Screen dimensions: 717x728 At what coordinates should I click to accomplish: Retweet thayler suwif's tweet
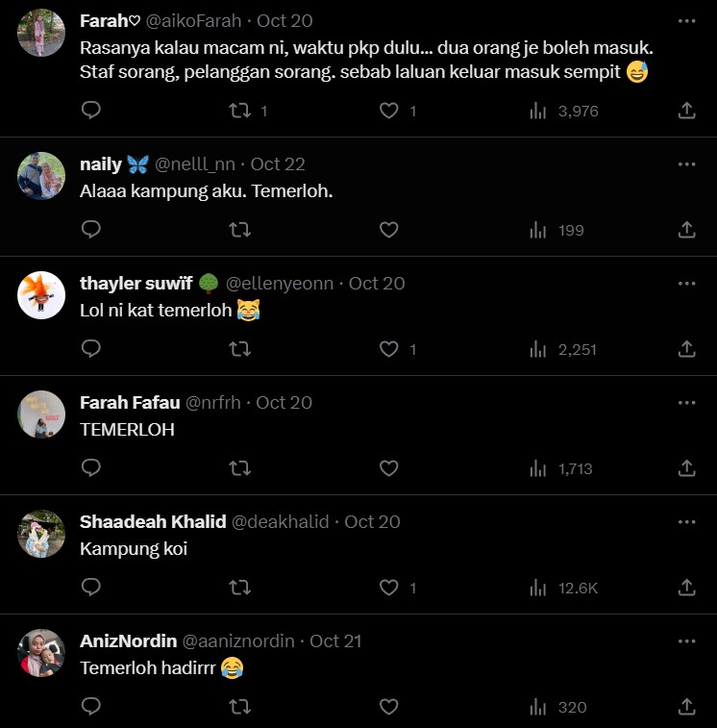point(240,349)
